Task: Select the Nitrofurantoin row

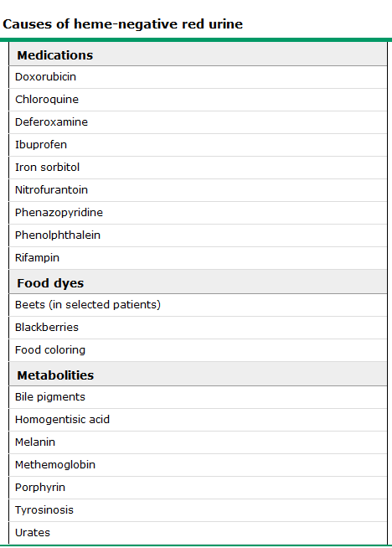Action: point(199,190)
